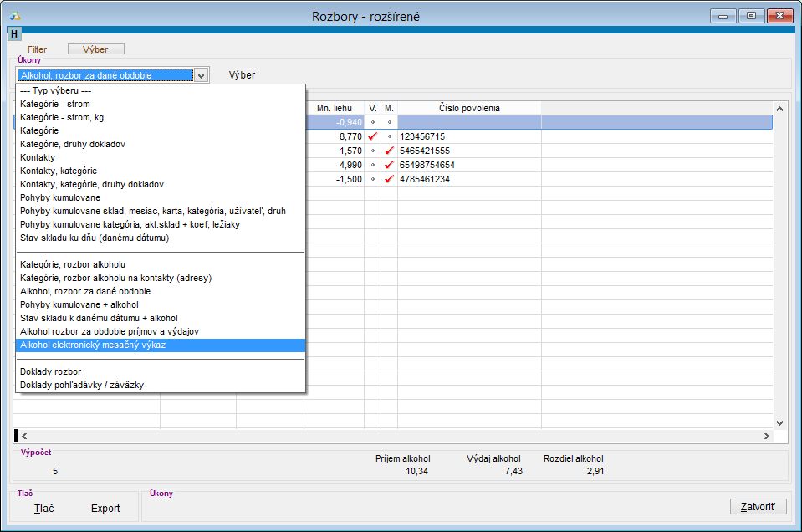Image resolution: width=802 pixels, height=532 pixels.
Task: Toggle M. checkmark for permit 5465421555
Action: [389, 150]
